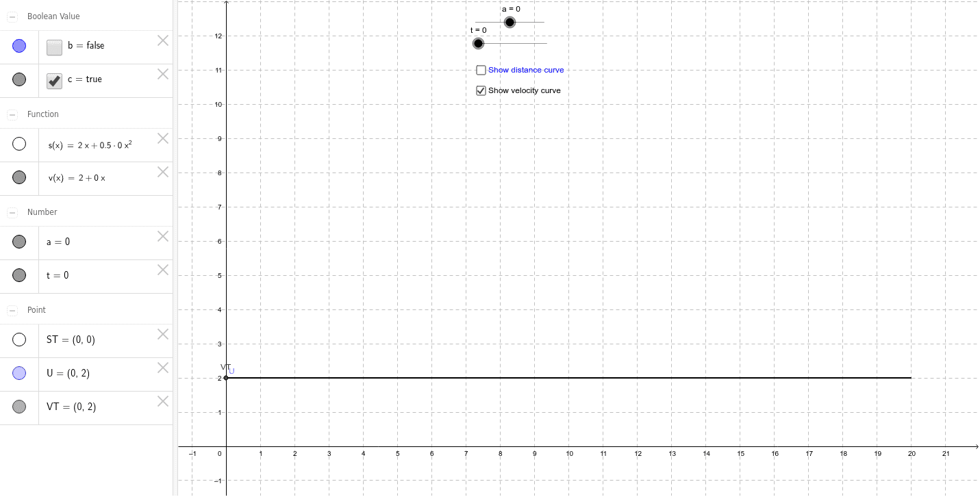980x497 pixels.
Task: Click the Boolean Value heading
Action: tap(53, 16)
